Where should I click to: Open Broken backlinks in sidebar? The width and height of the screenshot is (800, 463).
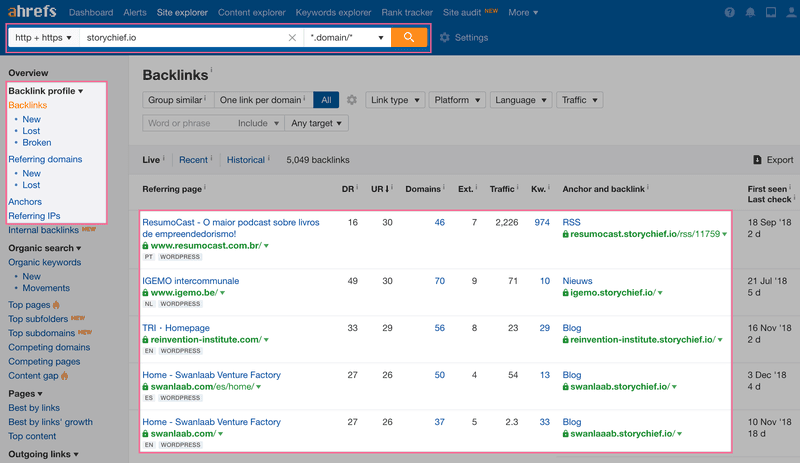tap(37, 142)
